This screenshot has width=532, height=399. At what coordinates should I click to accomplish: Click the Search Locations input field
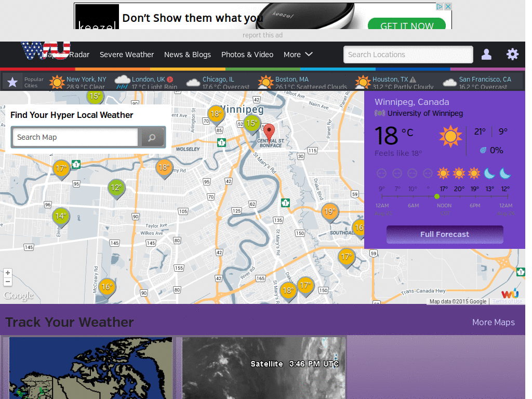coord(408,54)
